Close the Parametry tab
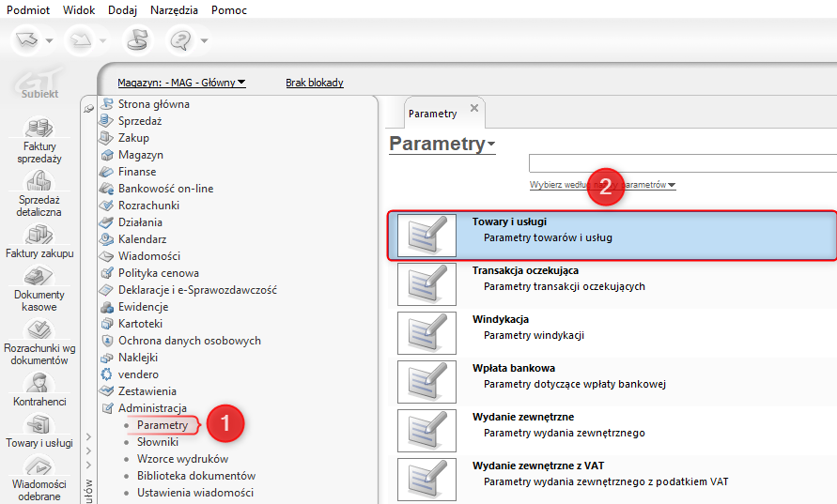The image size is (837, 504). pyautogui.click(x=474, y=108)
